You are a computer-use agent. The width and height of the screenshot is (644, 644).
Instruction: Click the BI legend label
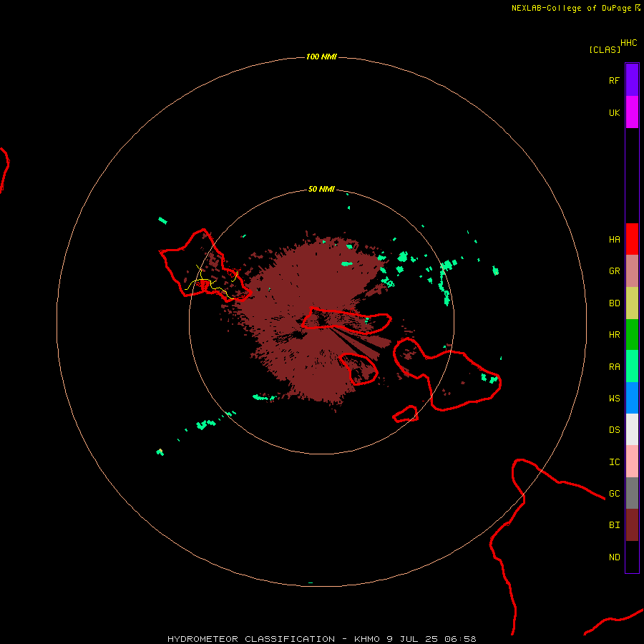tap(614, 525)
